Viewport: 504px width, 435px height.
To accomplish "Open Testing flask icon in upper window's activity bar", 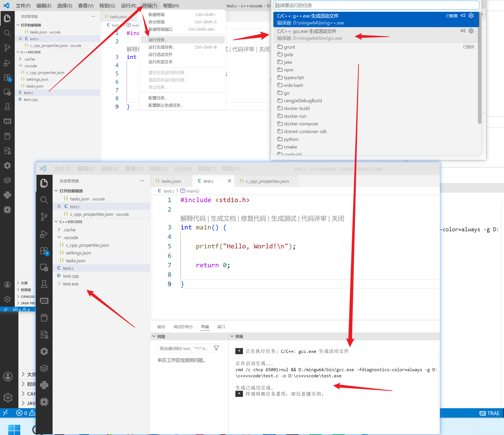I will pyautogui.click(x=7, y=107).
